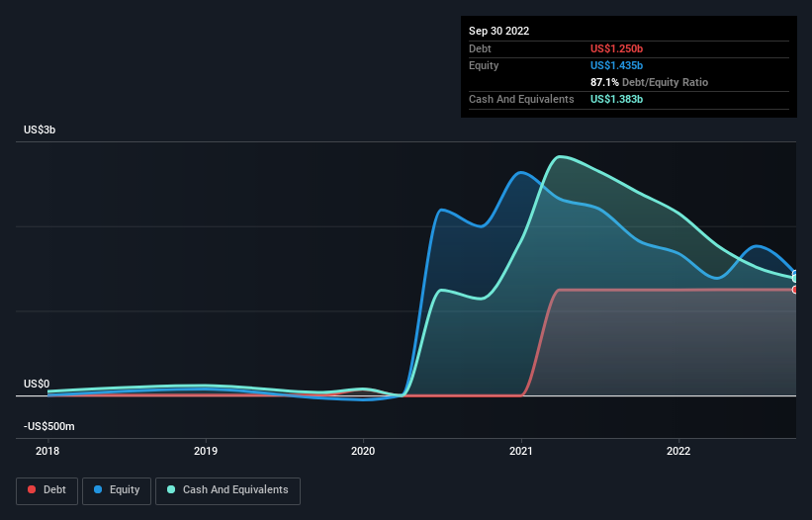Click the 2020 x-axis label
Viewport: 812px width, 520px height.
tap(363, 451)
